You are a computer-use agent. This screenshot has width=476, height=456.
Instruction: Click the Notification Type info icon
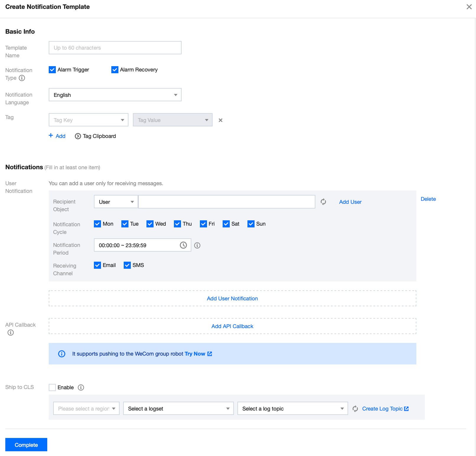click(x=22, y=78)
